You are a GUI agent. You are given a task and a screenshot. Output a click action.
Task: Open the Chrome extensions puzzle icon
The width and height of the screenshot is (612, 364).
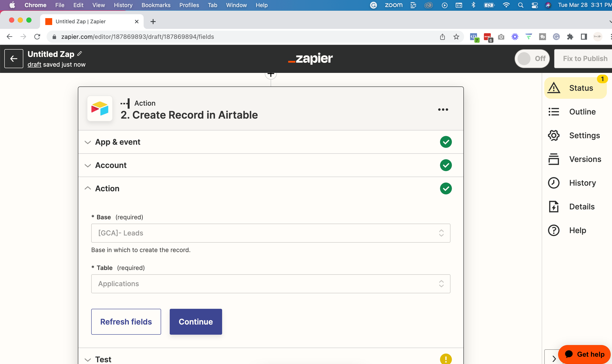point(570,37)
